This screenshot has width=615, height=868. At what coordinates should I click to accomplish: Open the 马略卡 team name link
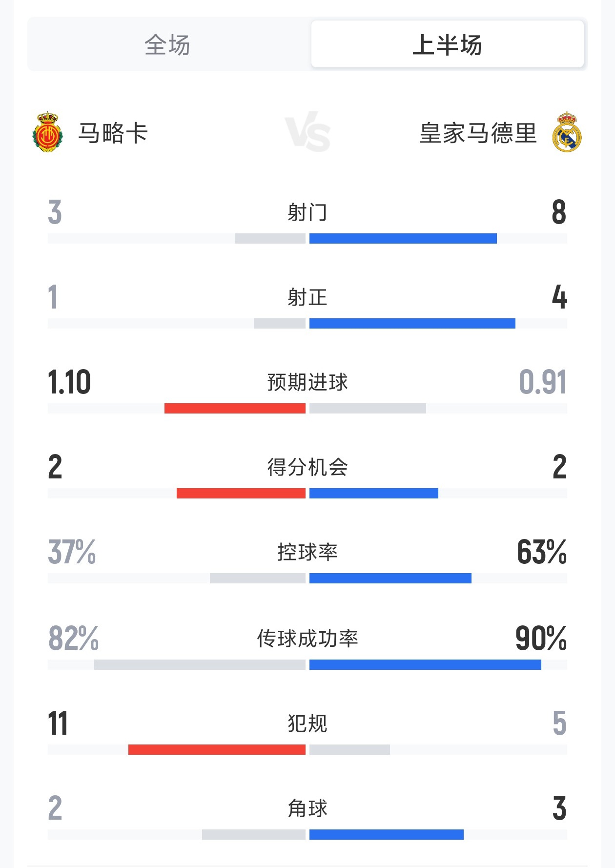coord(113,133)
